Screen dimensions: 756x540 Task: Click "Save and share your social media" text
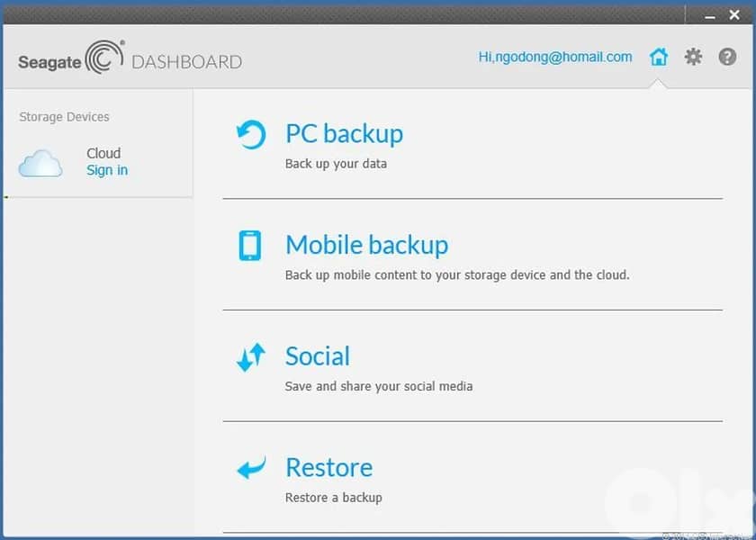[x=379, y=386]
